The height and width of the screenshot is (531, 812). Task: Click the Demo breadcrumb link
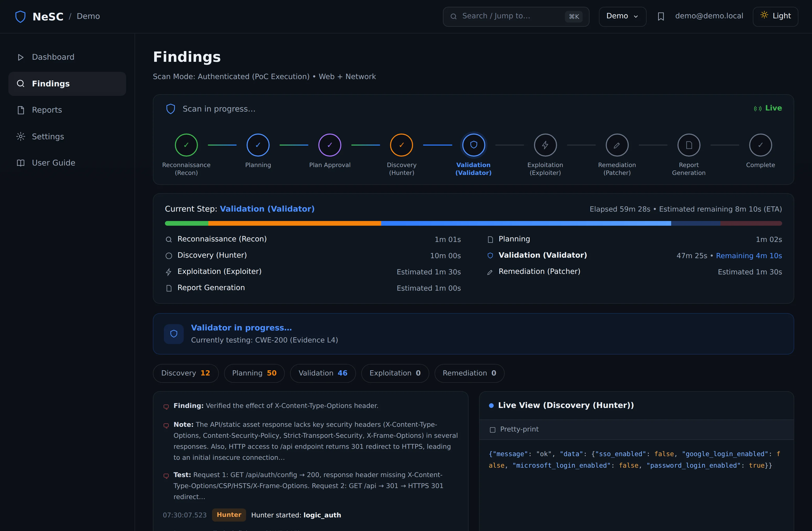point(88,16)
